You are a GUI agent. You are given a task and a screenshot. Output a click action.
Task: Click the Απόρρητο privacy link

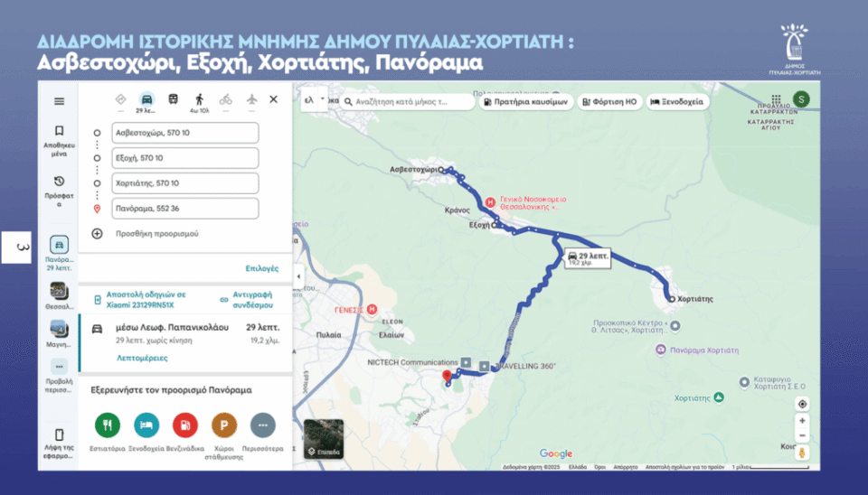tap(626, 467)
